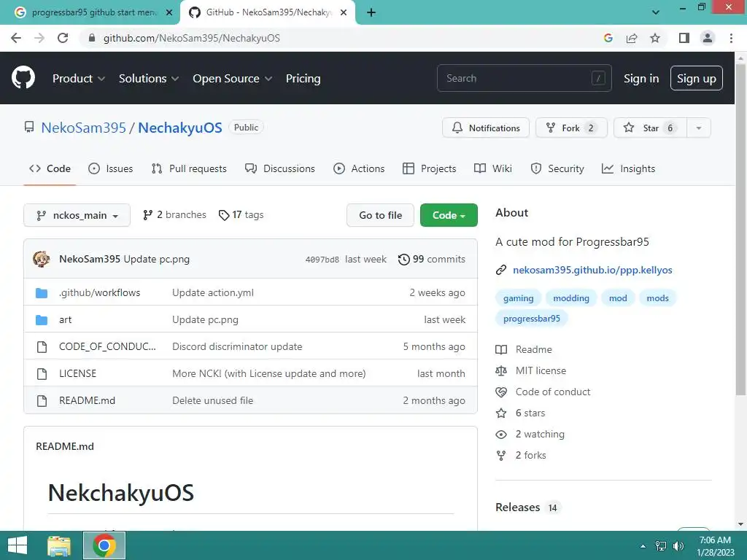Screen dimensions: 747x560
Task: Open Windows Start menu button
Action: (18, 545)
